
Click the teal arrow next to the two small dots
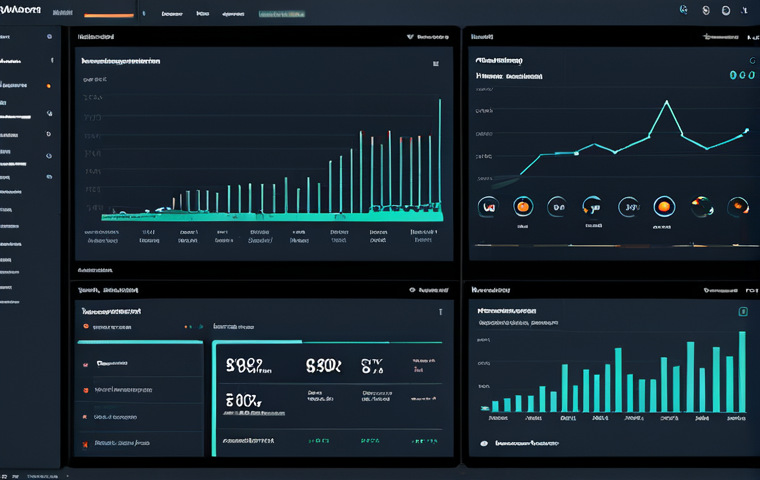click(201, 327)
